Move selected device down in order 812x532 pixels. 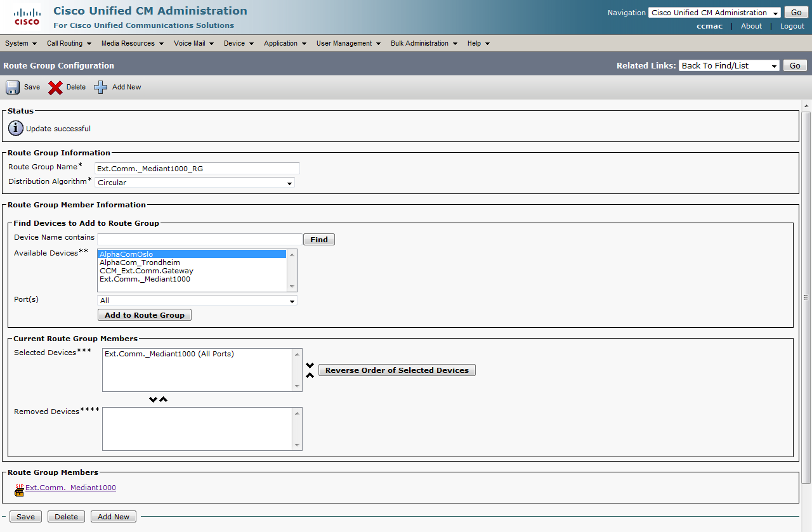(310, 365)
